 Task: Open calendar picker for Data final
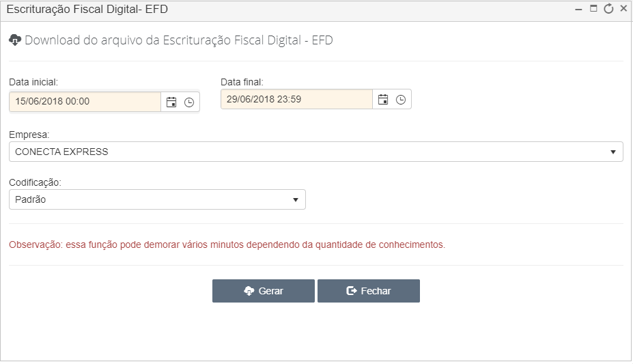coord(382,99)
